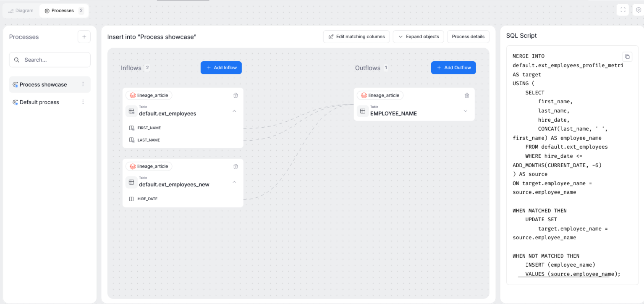Viewport: 644px width, 304px height.
Task: Click column icon beside LAST_NAME
Action: (132, 140)
